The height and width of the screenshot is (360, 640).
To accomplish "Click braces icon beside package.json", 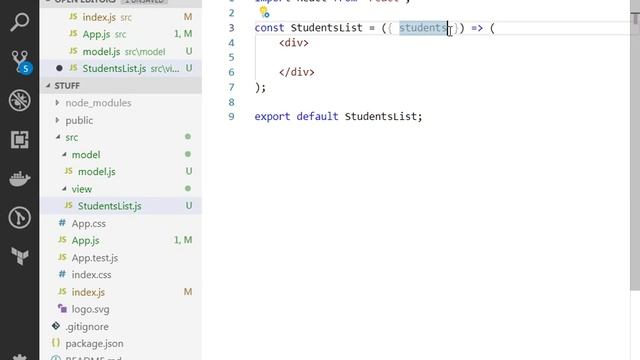I will tap(56, 343).
